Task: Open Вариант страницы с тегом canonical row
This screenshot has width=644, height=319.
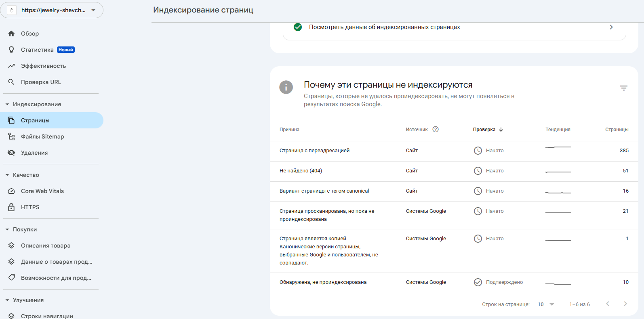Action: pos(454,191)
